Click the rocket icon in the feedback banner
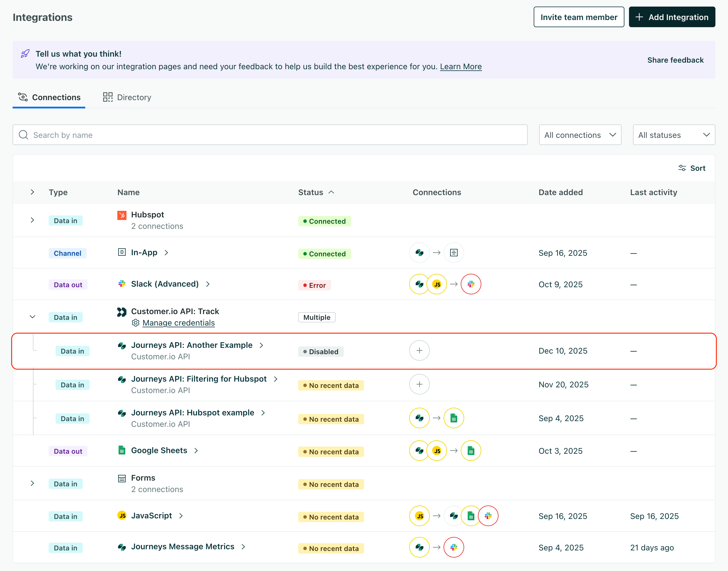Viewport: 728px width, 571px height. tap(25, 53)
